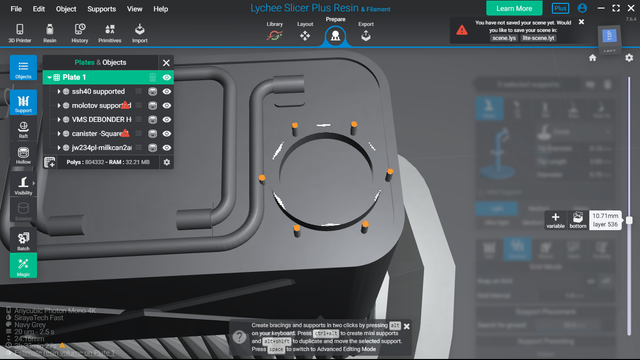Click hollow icon on canister -Square row
Screen dimensions: 640x360
(153, 133)
